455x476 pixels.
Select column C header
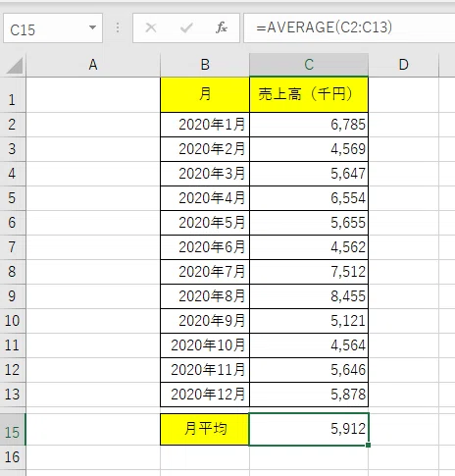click(309, 65)
